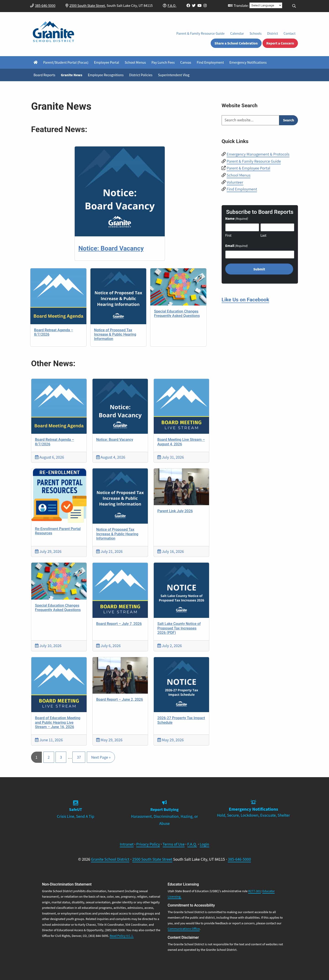
Task: Open the YouTube icon in top bar
Action: coord(199,6)
